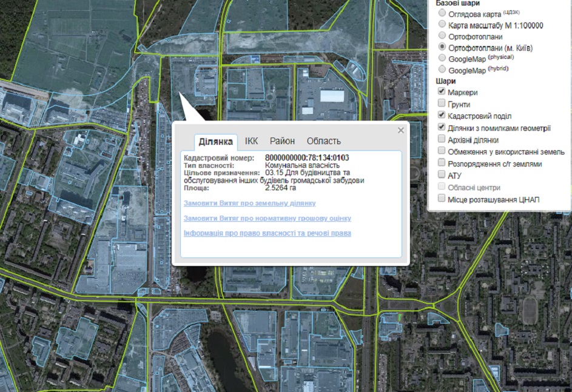Switch to the ІКК tab
Image resolution: width=572 pixels, height=392 pixels.
coord(251,141)
